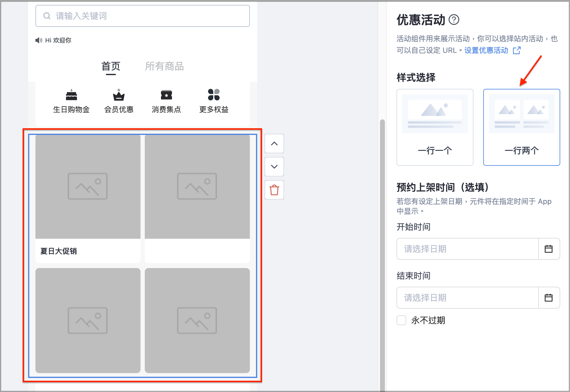
Task: Select the top-right untitled promotion placeholder
Action: click(197, 187)
